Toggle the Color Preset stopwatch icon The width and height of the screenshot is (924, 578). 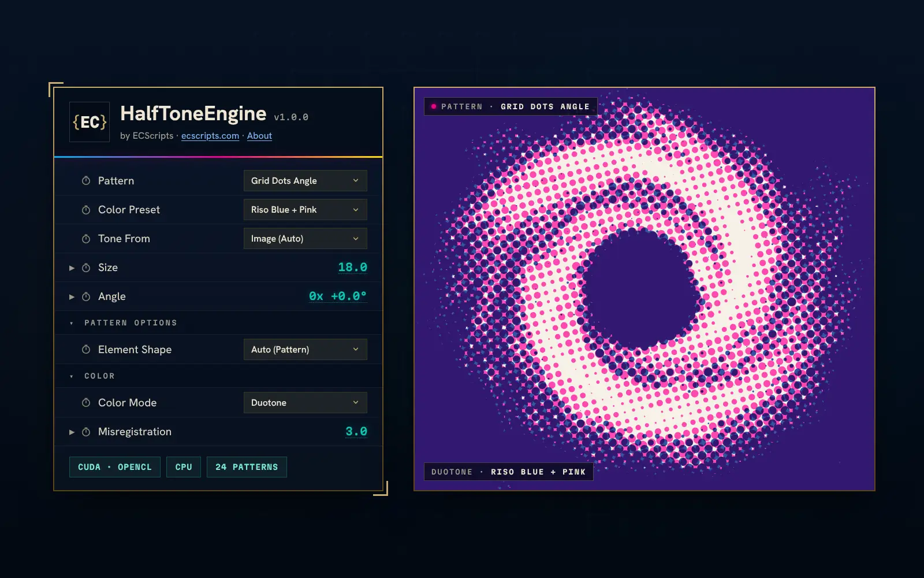[x=86, y=210]
